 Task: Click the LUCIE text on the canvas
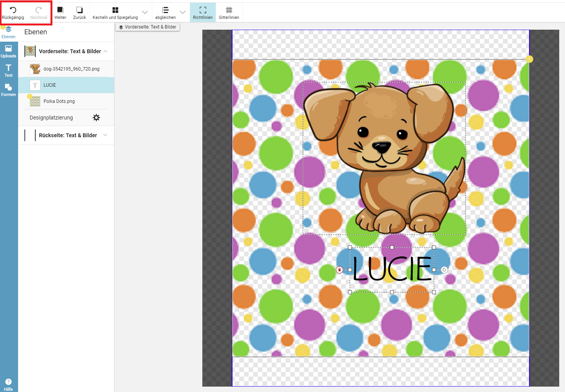[392, 269]
